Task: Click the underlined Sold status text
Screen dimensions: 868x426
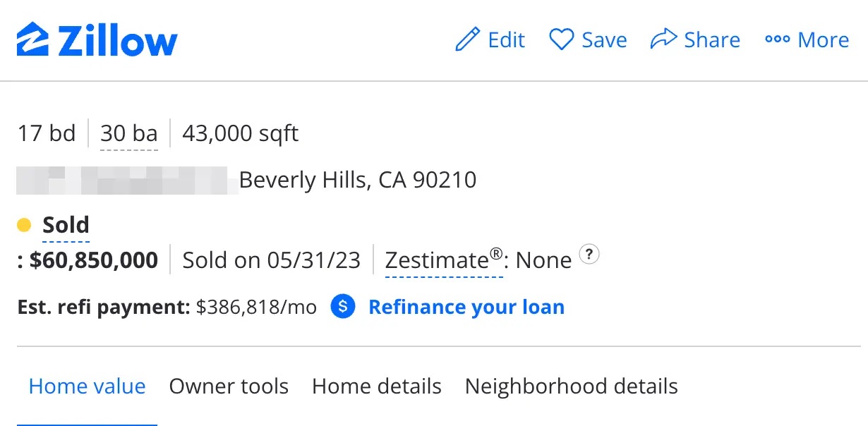Action: click(x=66, y=225)
